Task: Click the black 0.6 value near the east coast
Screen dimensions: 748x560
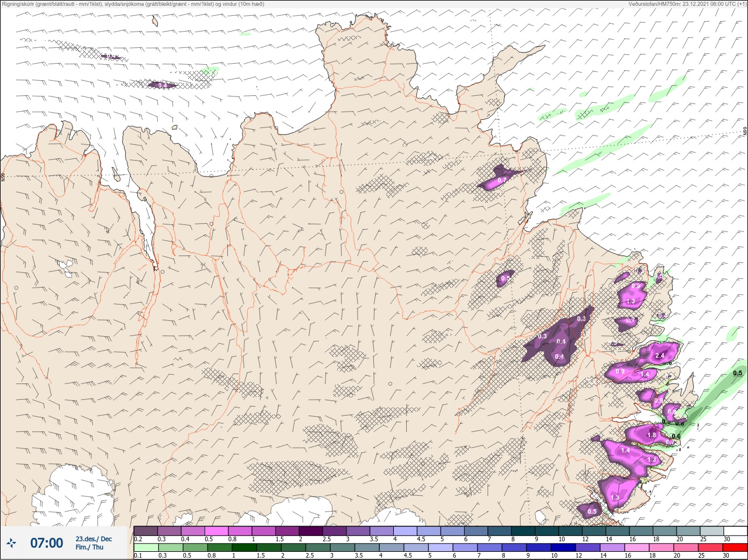Action: (x=676, y=436)
